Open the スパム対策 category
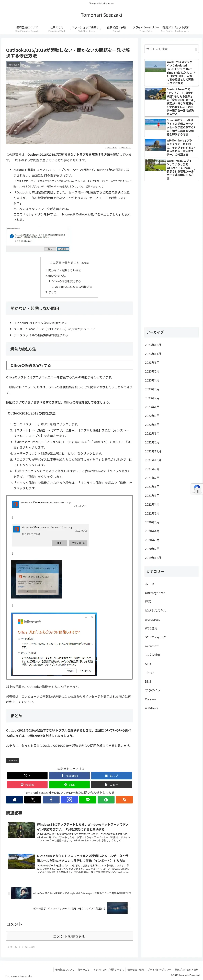 152,655
